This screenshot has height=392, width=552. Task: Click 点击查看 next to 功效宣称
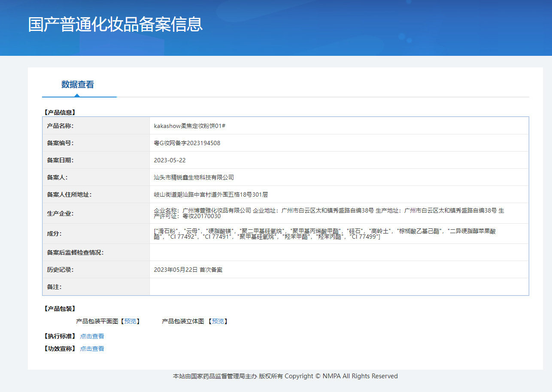(92, 349)
